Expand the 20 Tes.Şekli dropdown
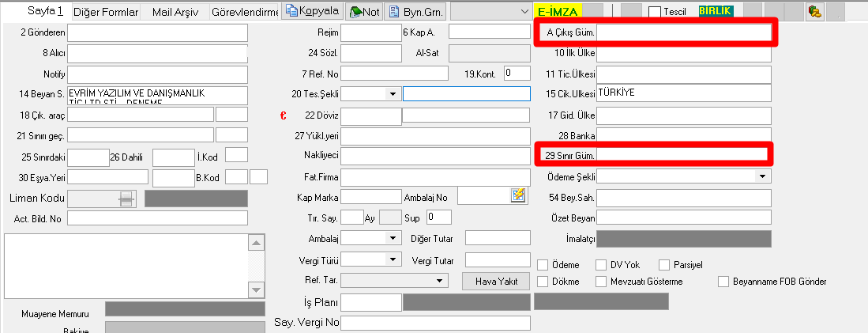The height and width of the screenshot is (333, 868). point(393,94)
